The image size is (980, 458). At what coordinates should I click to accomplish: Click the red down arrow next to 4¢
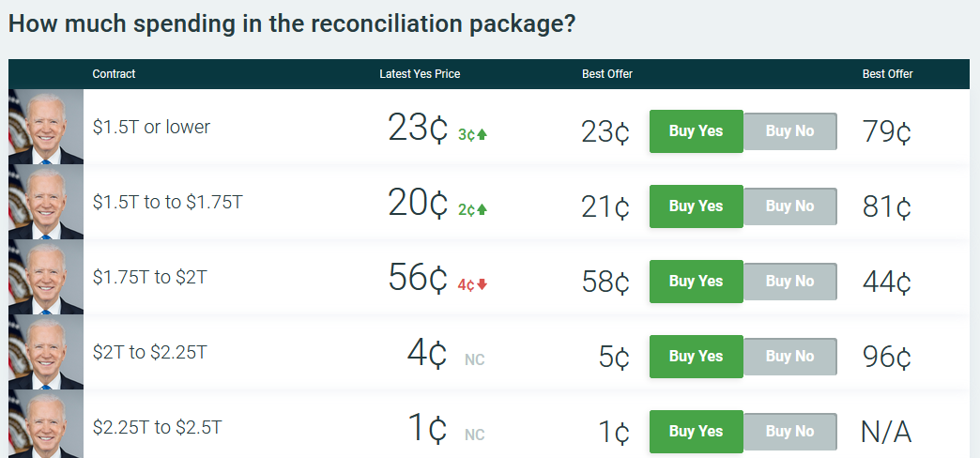click(482, 284)
